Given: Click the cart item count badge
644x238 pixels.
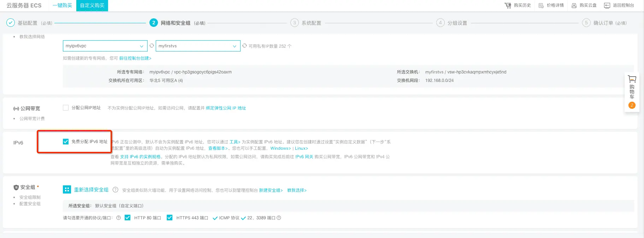Looking at the screenshot, I should 632,105.
